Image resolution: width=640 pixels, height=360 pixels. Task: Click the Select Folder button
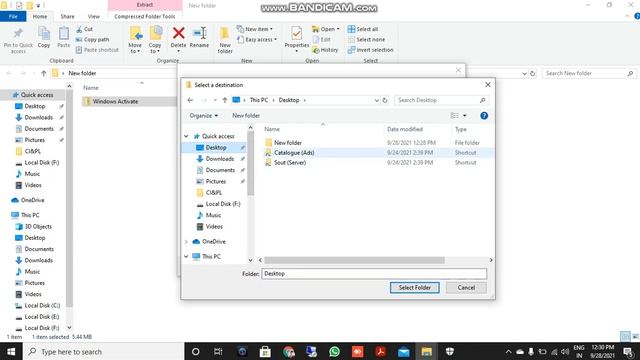click(x=414, y=288)
